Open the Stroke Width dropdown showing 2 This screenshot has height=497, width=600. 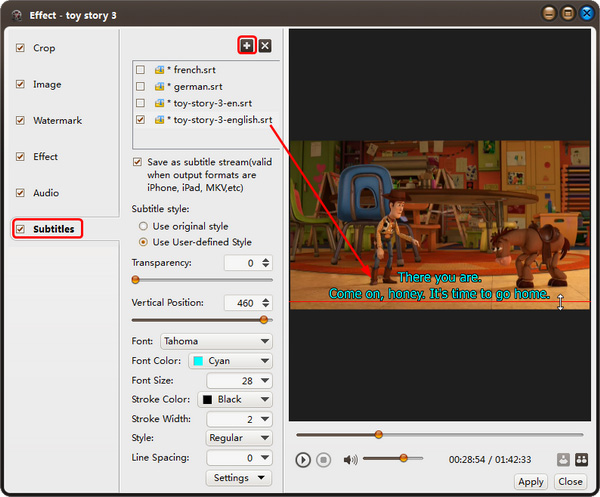coord(240,419)
